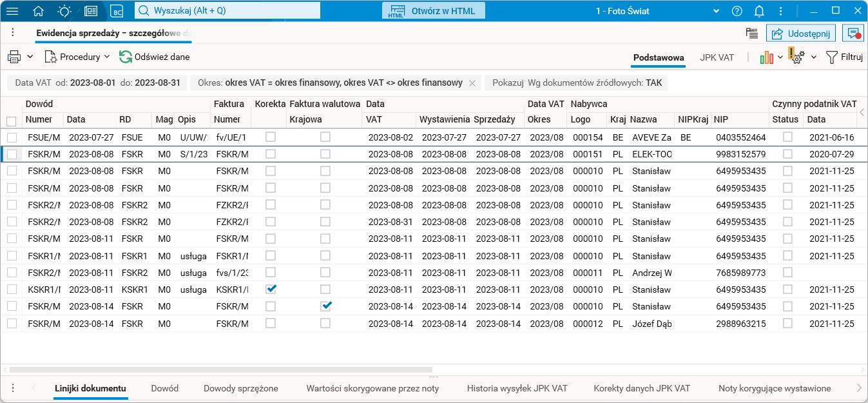Expand the settings gear dropdown arrow

pos(813,57)
